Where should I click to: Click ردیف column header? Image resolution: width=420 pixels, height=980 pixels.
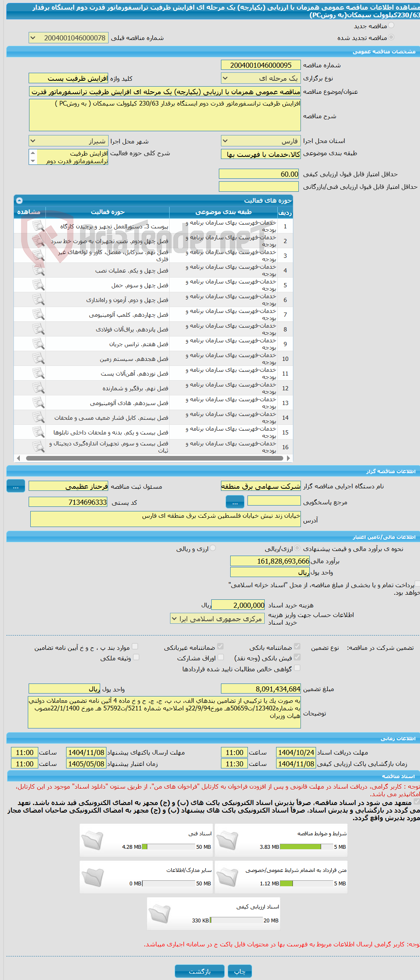pyautogui.click(x=285, y=212)
